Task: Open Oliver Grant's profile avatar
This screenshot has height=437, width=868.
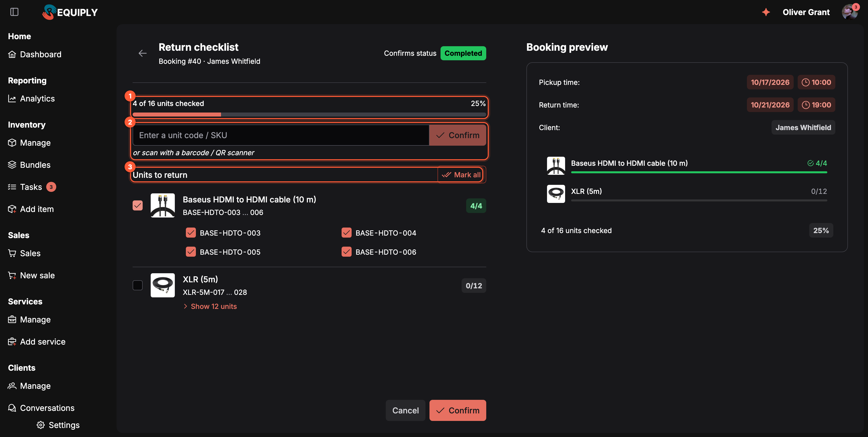Action: tap(850, 12)
